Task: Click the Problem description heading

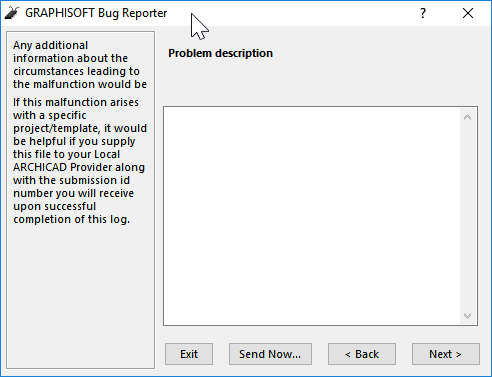Action: [220, 53]
